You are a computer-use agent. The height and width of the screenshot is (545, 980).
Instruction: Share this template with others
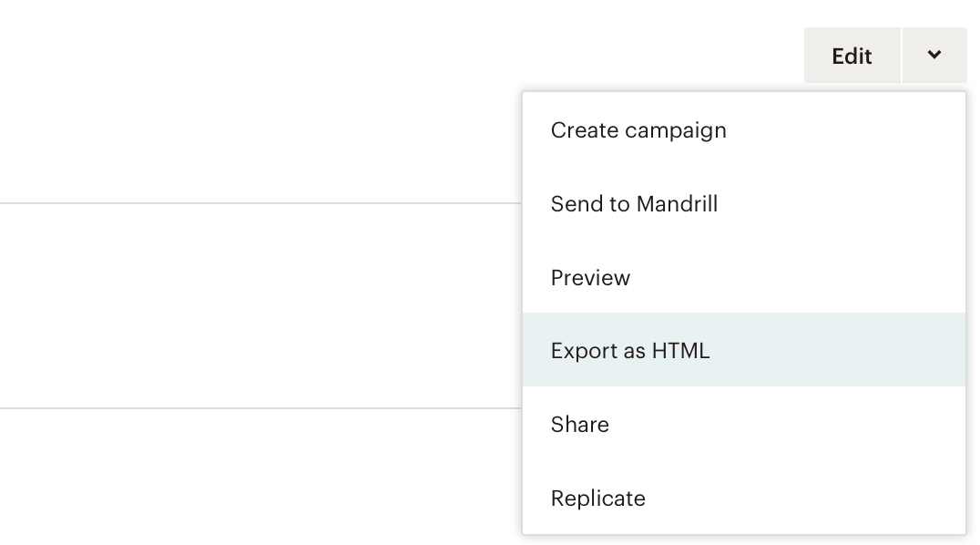[x=579, y=425]
